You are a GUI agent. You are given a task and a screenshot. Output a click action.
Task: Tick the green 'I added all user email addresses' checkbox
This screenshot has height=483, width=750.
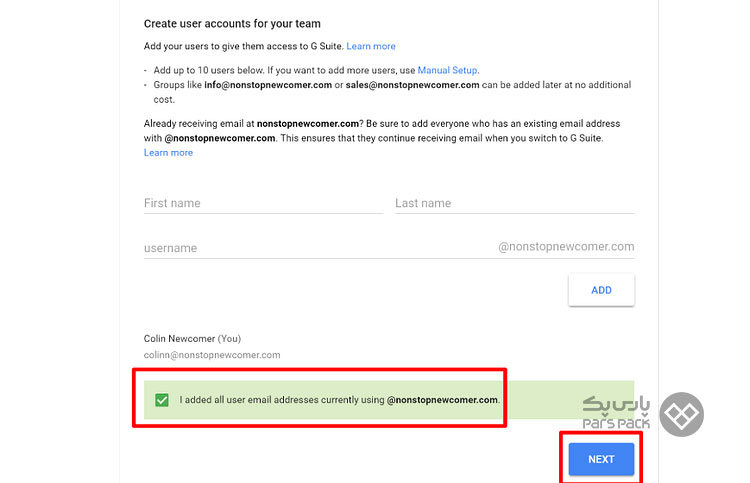coord(162,400)
